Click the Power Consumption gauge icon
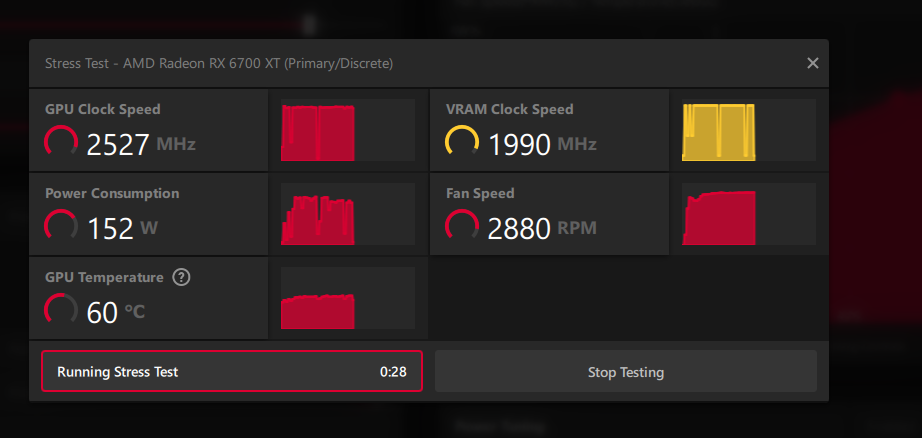This screenshot has width=922, height=438. pyautogui.click(x=61, y=225)
